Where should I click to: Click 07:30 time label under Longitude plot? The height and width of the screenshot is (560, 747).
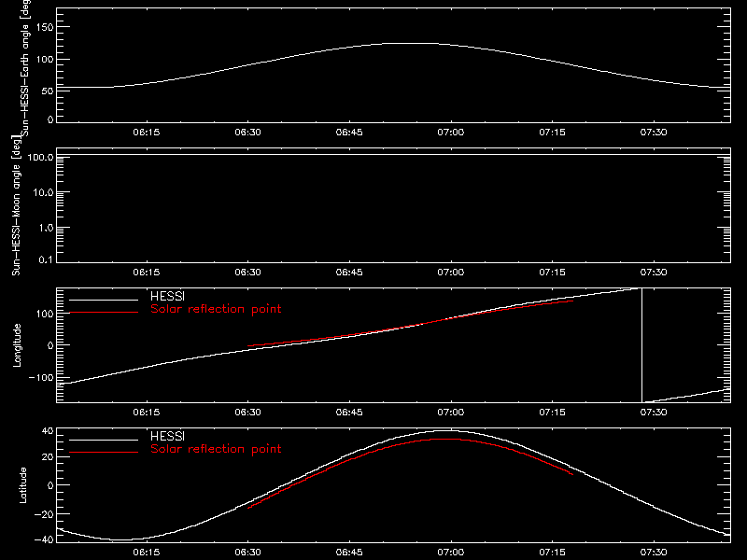pos(654,413)
